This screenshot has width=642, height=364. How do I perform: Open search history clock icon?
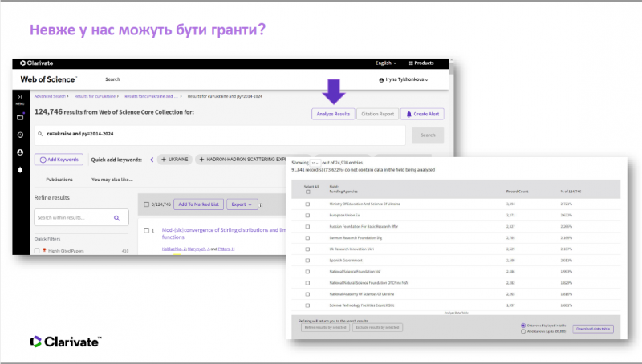coord(20,135)
